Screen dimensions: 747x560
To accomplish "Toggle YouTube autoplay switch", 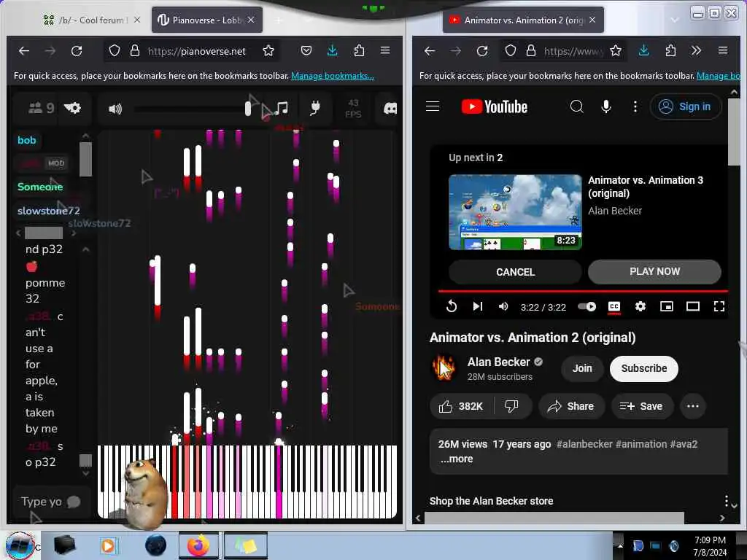I will 587,306.
